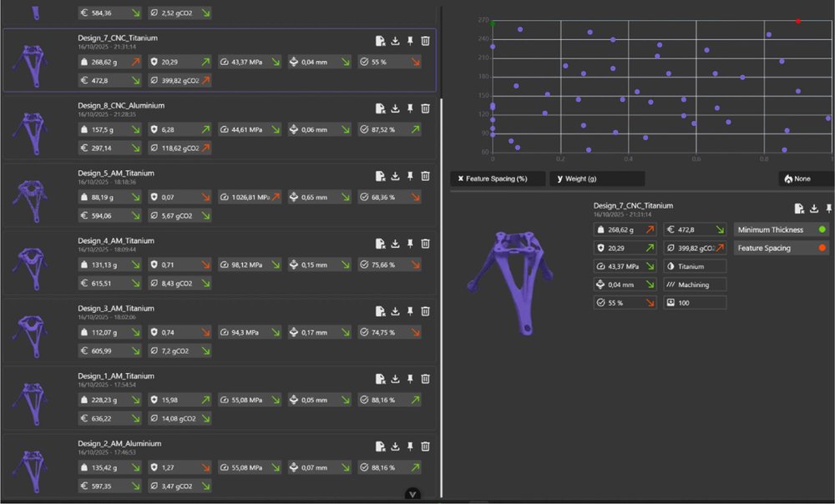Click the cost value 472,8 in the detail panel
This screenshot has width=835, height=504.
[x=693, y=229]
